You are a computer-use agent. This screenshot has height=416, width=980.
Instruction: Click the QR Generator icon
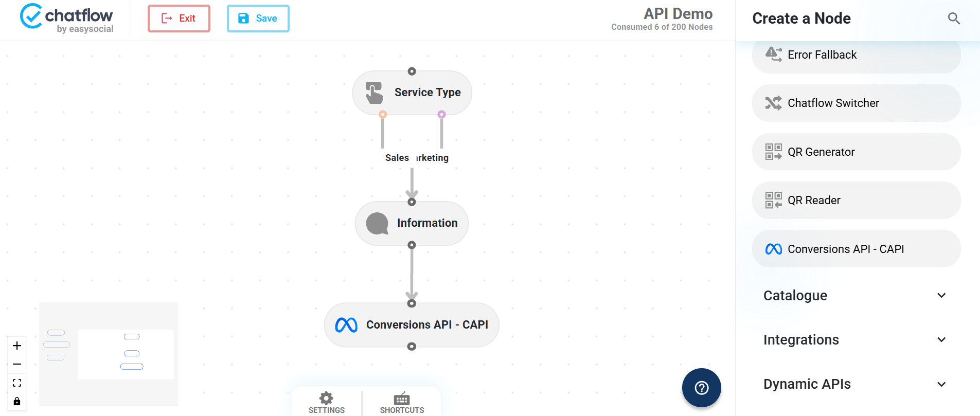[x=773, y=152]
